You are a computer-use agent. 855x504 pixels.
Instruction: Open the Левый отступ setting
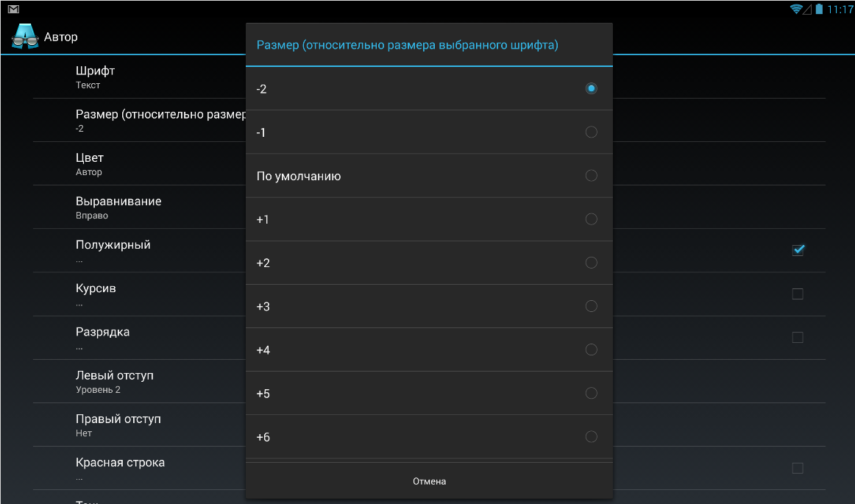tap(147, 381)
